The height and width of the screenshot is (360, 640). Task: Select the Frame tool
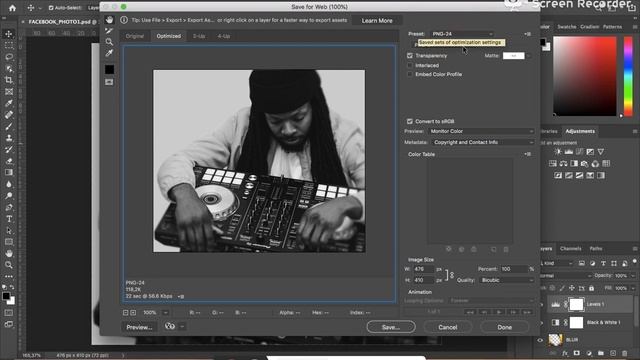click(x=9, y=91)
